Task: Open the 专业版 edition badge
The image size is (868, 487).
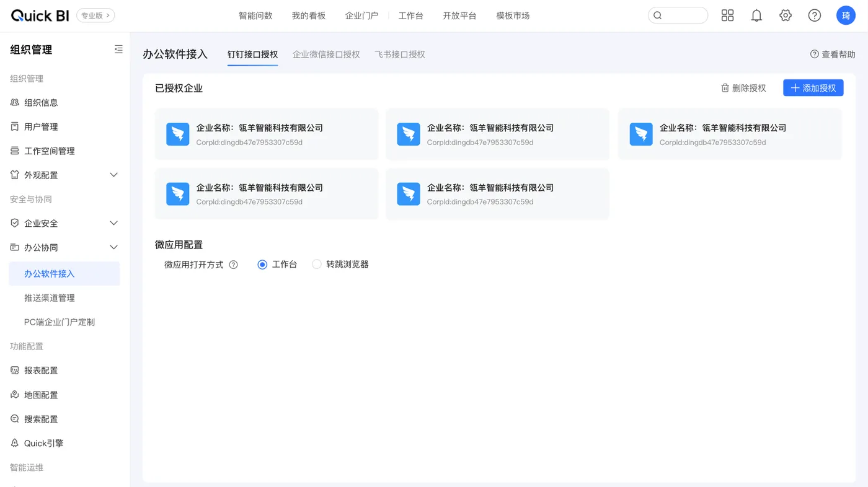Action: (95, 15)
